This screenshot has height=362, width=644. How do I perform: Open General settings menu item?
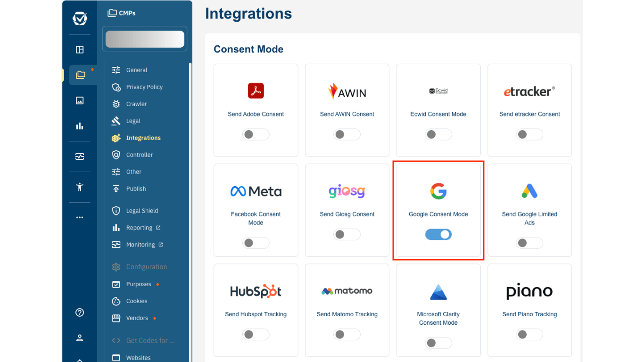click(130, 70)
